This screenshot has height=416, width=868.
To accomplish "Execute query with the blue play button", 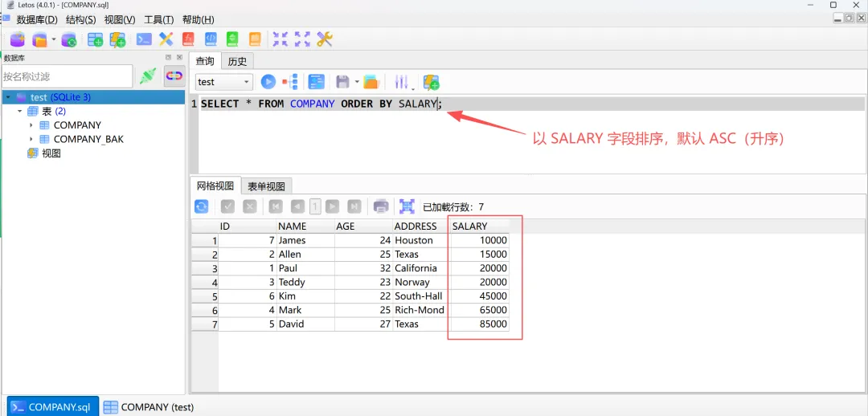I will 268,82.
